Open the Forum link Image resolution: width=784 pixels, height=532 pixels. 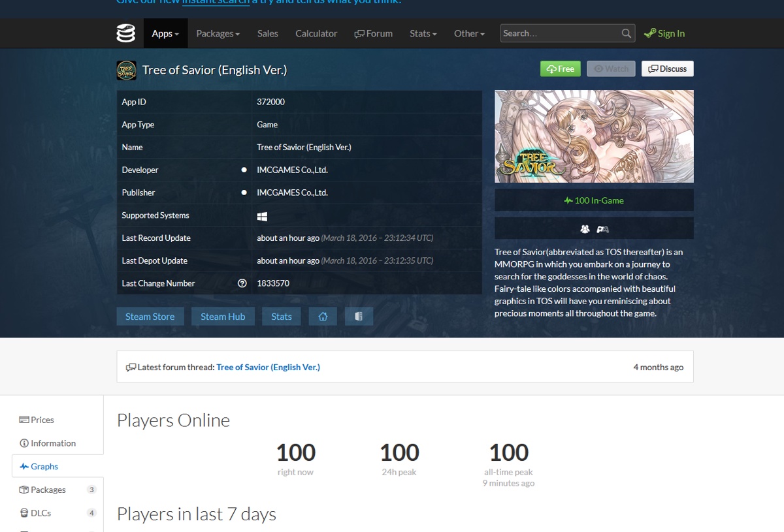(374, 33)
